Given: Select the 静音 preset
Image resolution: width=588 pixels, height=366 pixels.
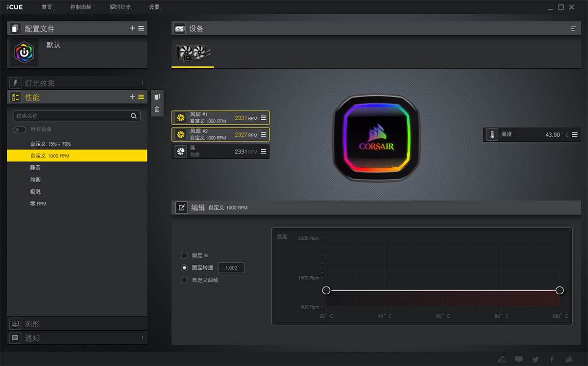Looking at the screenshot, I should point(77,167).
